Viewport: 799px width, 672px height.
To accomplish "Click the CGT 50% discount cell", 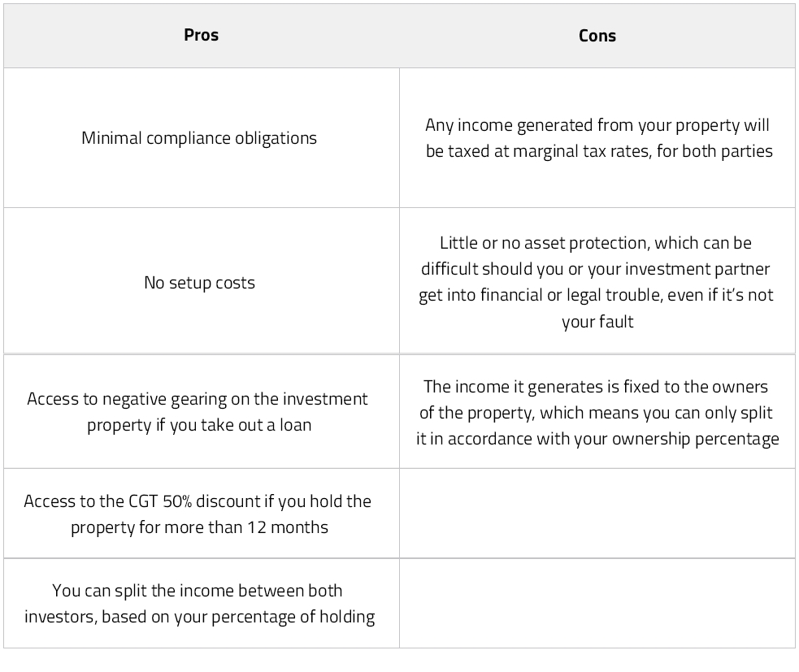I will pyautogui.click(x=202, y=514).
